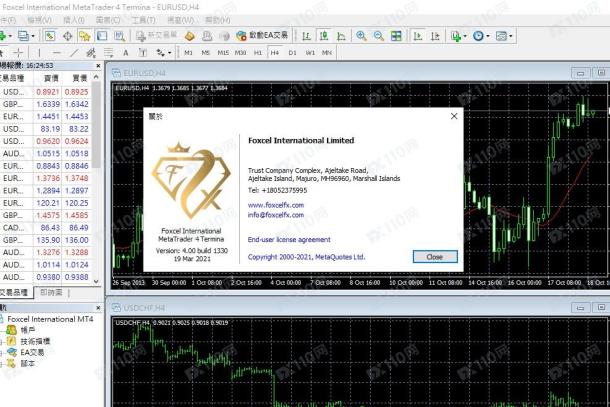Click the Close button in About dialog

pyautogui.click(x=435, y=257)
